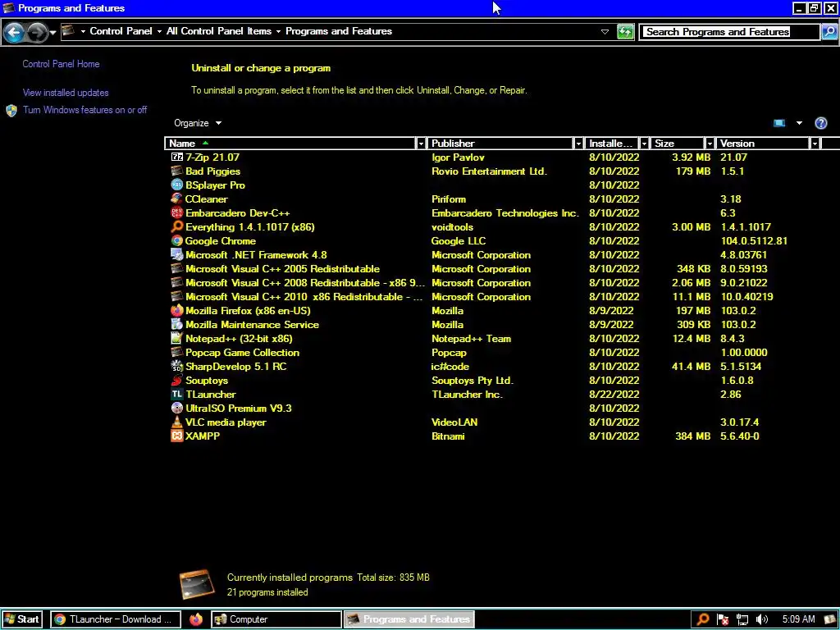Click the Souptoys Pty Ltd. publisher cell
This screenshot has height=630, width=840.
coord(472,381)
